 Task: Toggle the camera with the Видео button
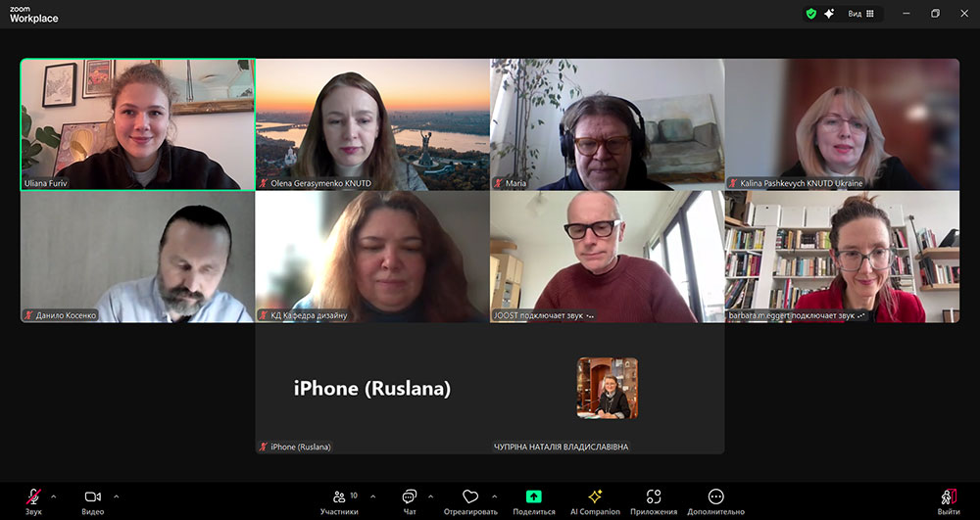[92, 501]
